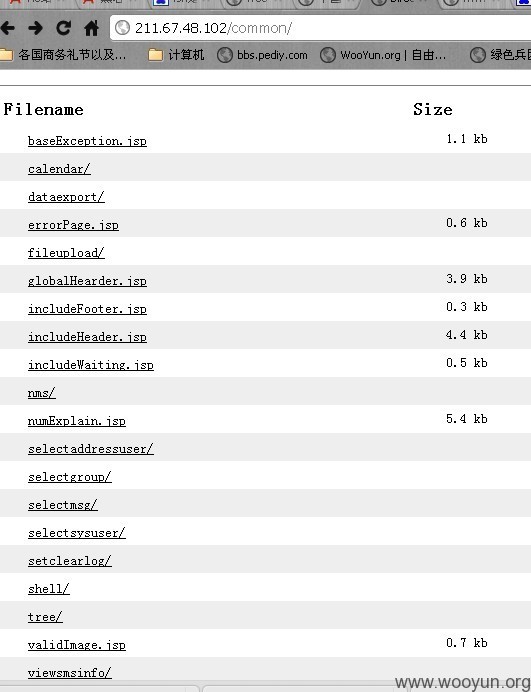Image resolution: width=531 pixels, height=692 pixels.
Task: Open the validImage.jsp link
Action: click(77, 645)
